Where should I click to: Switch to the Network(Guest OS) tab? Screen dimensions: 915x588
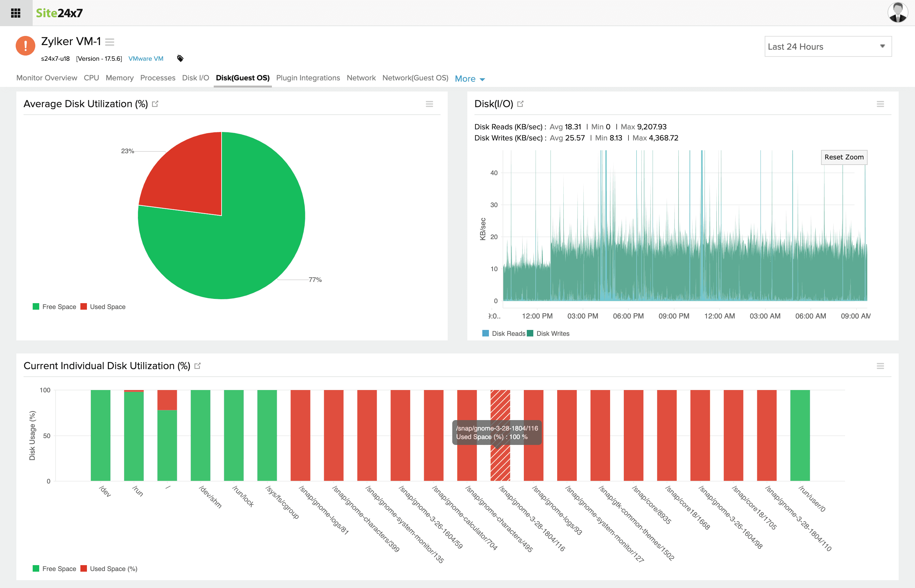tap(415, 77)
